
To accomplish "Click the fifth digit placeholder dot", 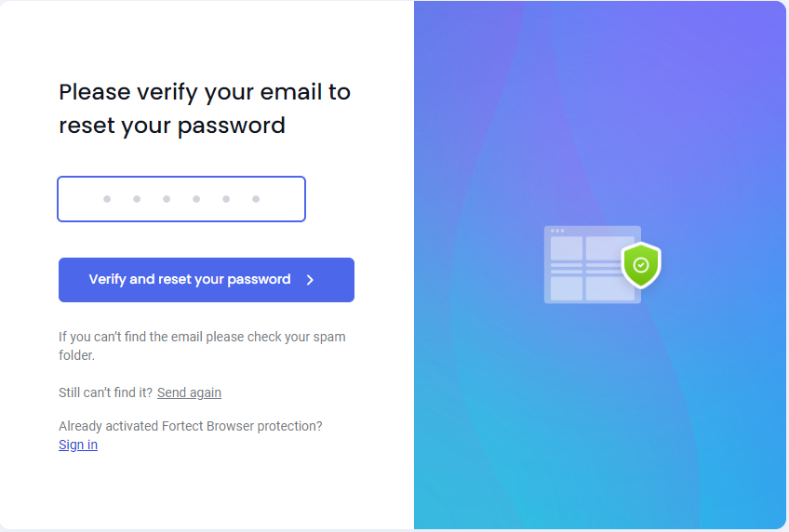I will point(226,199).
